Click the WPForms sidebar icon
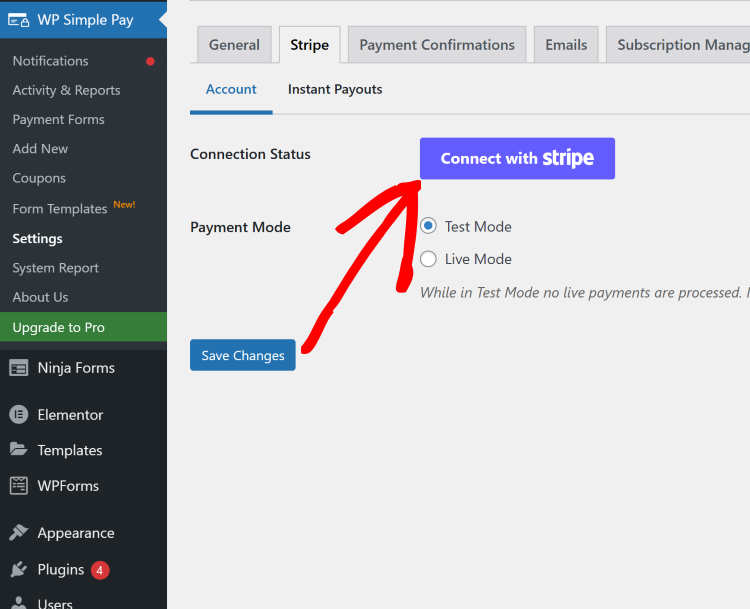This screenshot has width=750, height=609. click(x=19, y=486)
